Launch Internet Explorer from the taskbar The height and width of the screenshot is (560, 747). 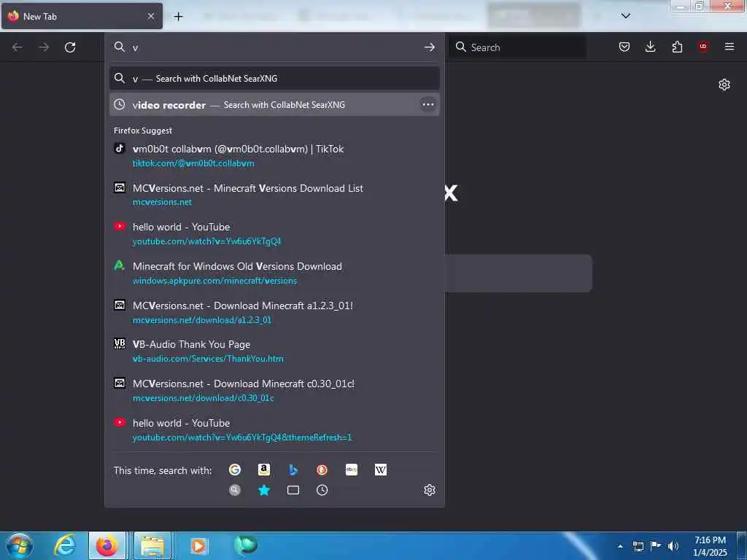tap(64, 545)
